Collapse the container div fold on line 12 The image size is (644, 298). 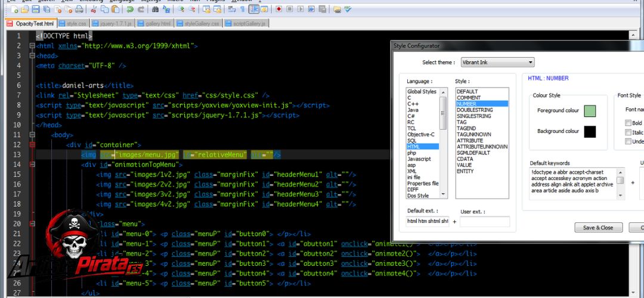(x=32, y=144)
